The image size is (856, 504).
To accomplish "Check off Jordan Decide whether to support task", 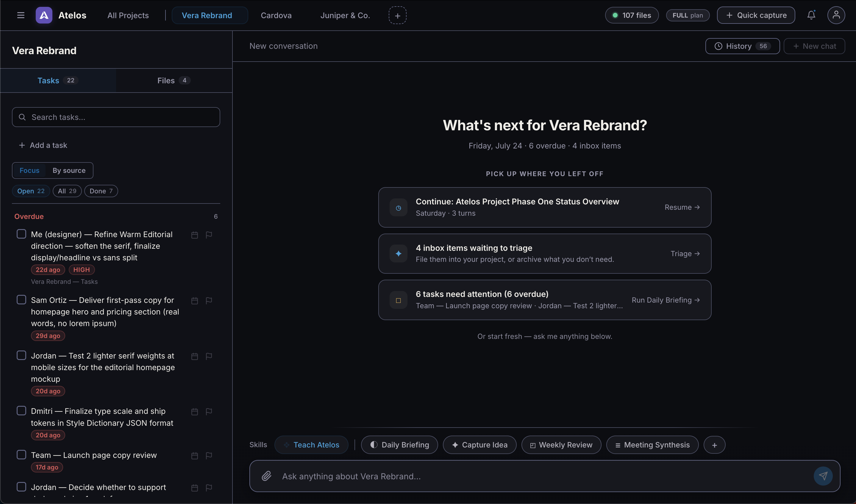I will click(21, 487).
